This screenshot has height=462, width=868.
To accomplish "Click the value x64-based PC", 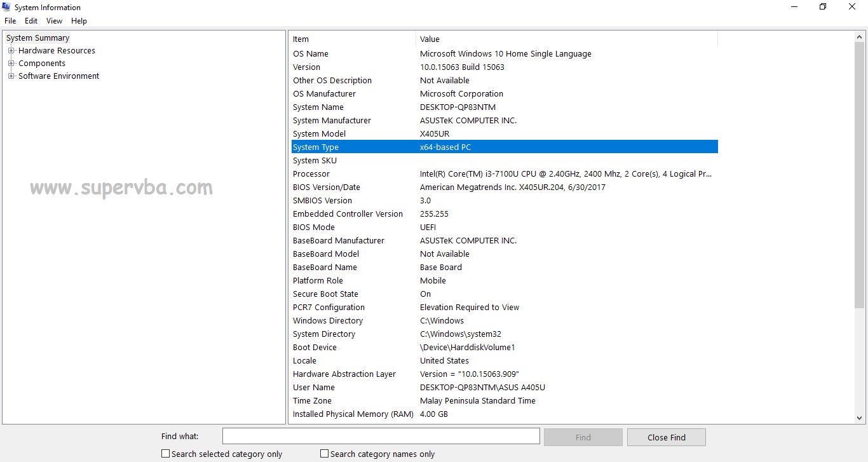I will (445, 147).
